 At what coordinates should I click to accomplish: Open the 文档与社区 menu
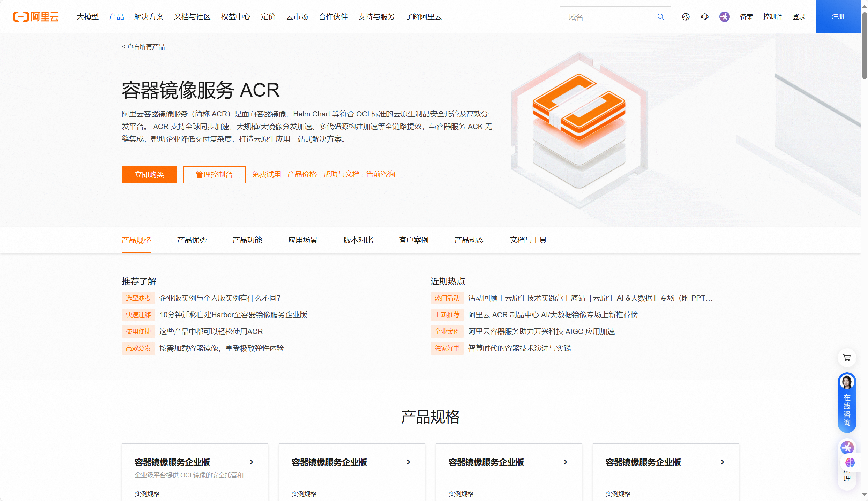coord(192,17)
